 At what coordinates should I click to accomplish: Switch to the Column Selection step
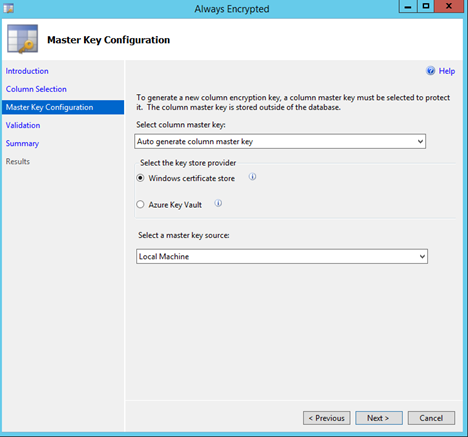click(36, 89)
